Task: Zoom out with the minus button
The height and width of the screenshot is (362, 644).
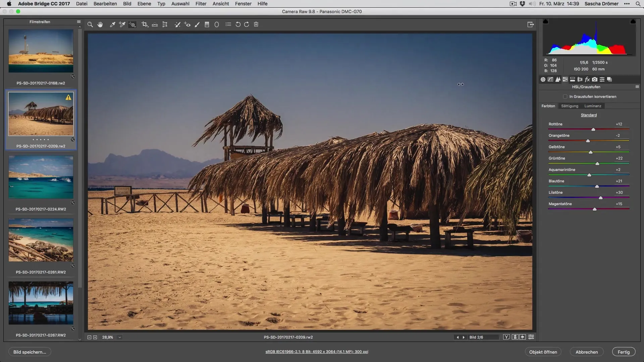Action: pyautogui.click(x=89, y=337)
